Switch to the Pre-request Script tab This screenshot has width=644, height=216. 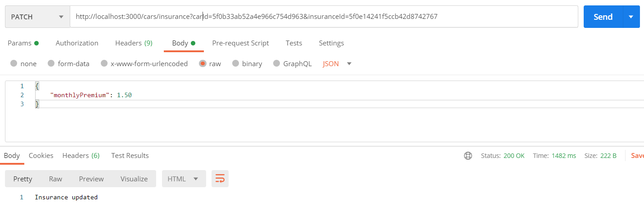240,43
